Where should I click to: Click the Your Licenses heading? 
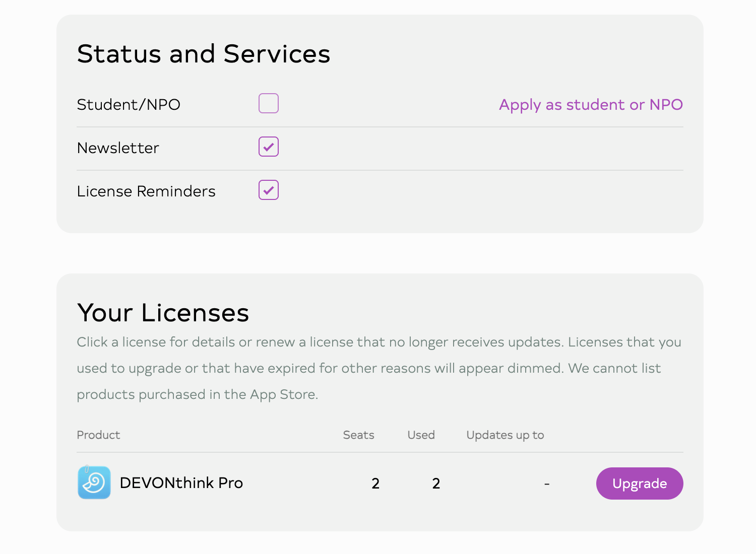click(x=163, y=313)
